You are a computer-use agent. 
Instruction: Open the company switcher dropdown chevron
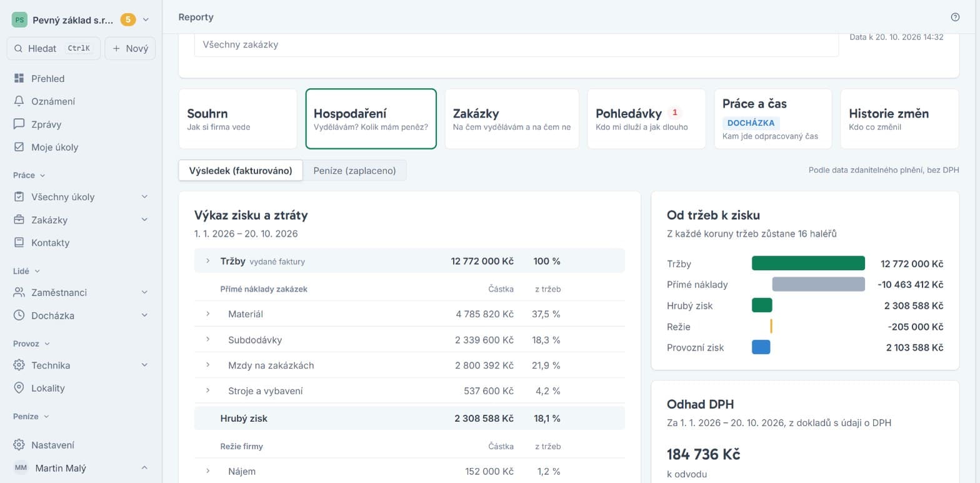[x=146, y=19]
